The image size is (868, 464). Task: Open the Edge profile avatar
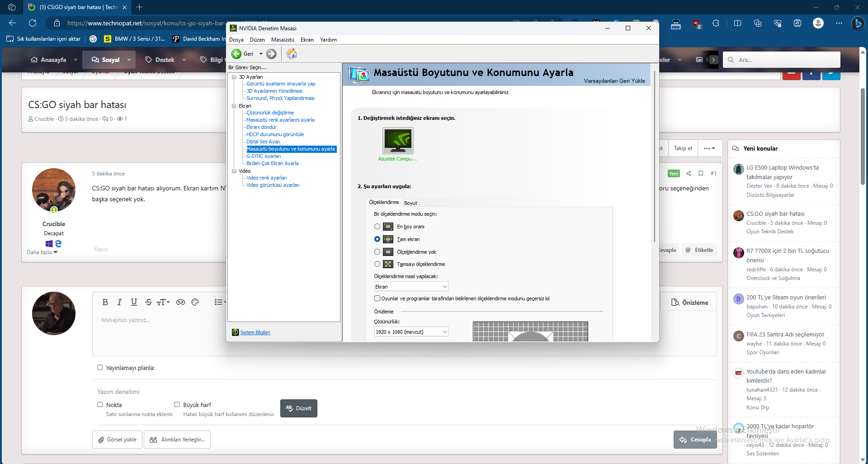tap(818, 23)
